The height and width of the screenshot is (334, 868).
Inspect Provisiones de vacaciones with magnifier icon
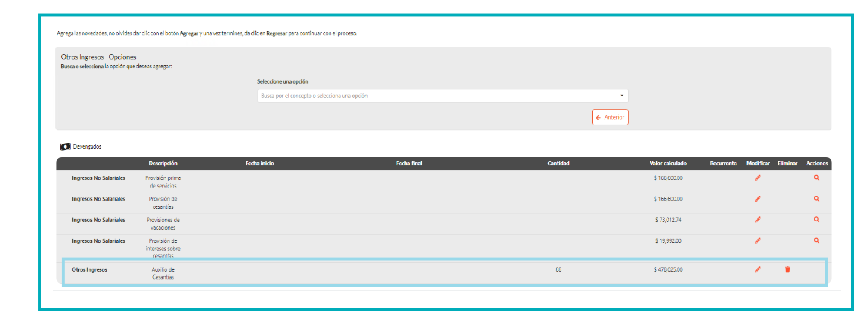pyautogui.click(x=816, y=220)
